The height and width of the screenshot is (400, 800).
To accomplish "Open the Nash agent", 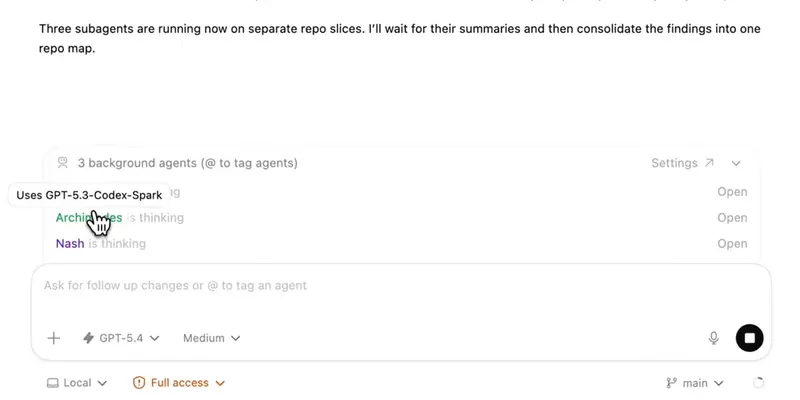I will [x=732, y=244].
